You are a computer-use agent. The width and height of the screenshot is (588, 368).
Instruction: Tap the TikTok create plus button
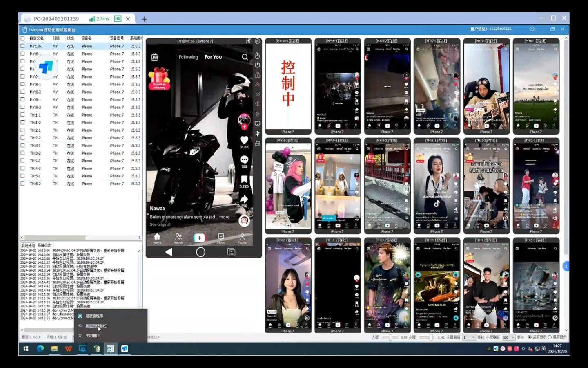(x=200, y=238)
